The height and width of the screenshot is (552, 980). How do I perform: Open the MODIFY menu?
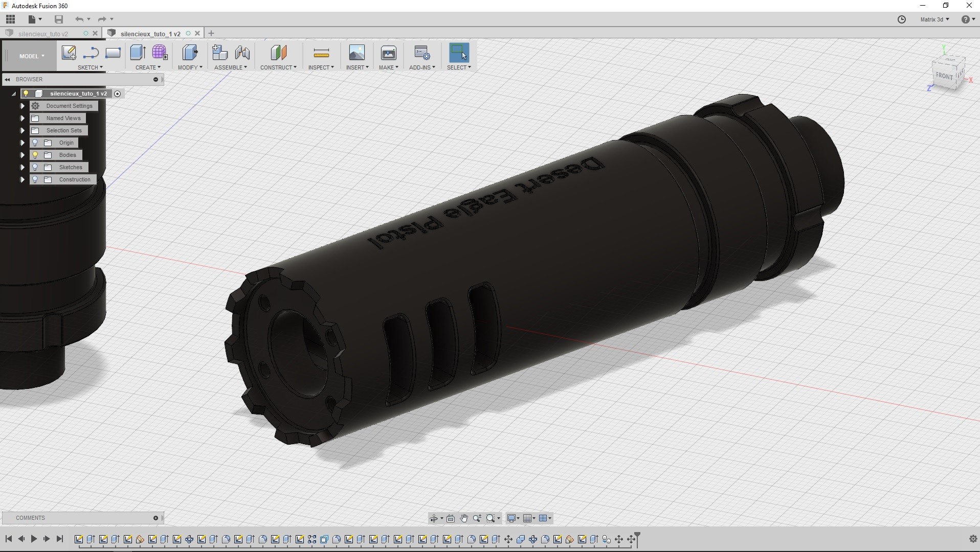(x=190, y=67)
